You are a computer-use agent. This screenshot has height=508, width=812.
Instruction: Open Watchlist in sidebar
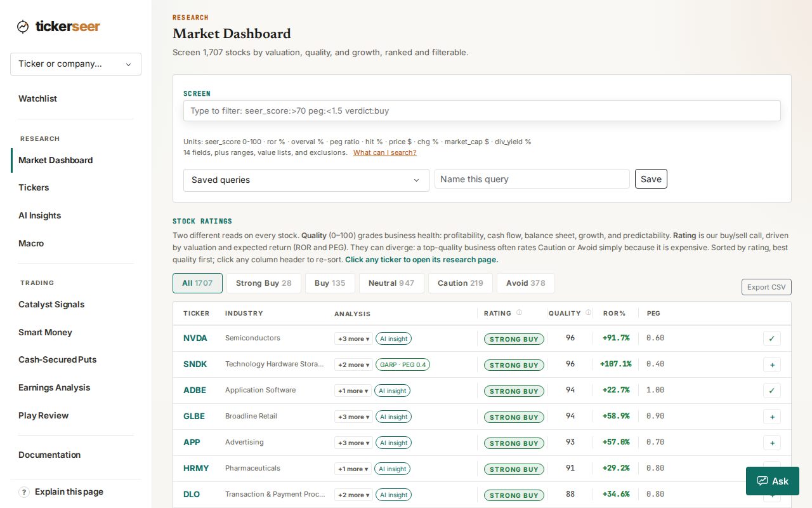point(38,98)
